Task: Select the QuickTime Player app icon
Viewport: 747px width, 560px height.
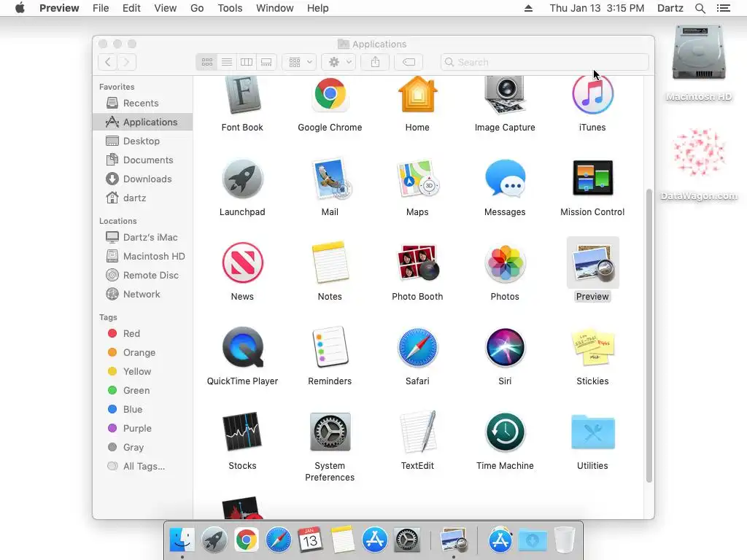Action: [x=242, y=347]
